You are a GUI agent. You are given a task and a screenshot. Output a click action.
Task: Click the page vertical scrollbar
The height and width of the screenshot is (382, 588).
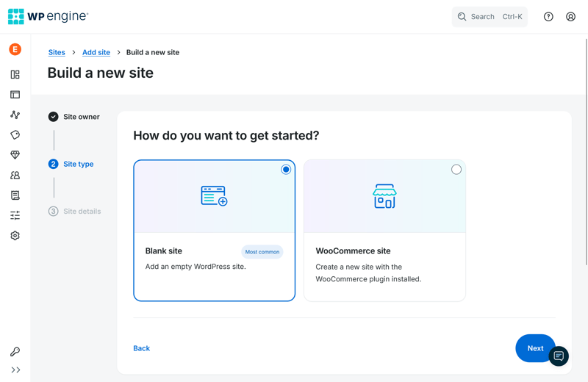[586, 152]
